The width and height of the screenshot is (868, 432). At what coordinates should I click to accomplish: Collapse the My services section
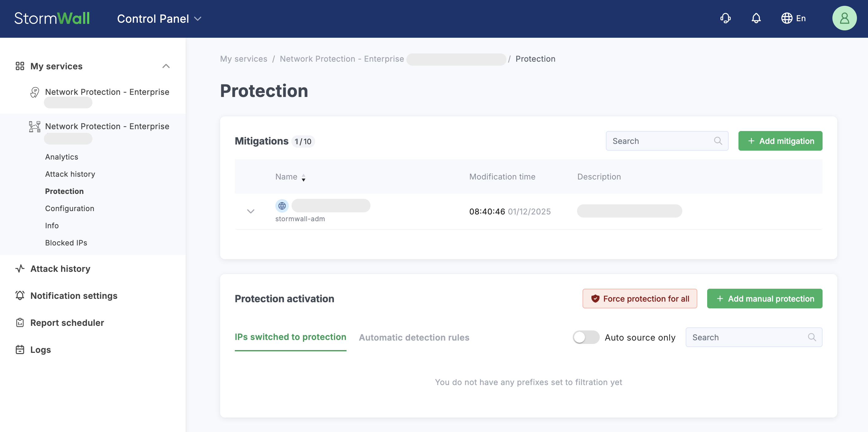pos(166,66)
